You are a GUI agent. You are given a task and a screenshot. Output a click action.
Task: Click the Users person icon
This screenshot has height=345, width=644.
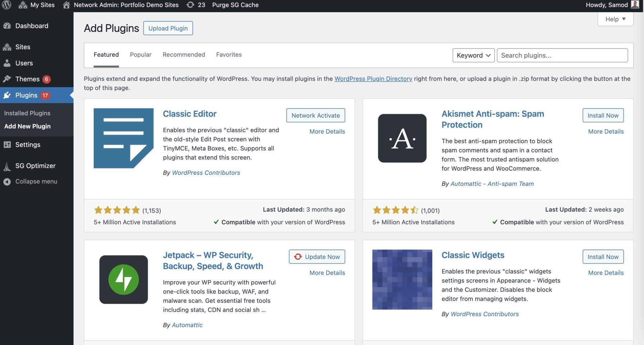pyautogui.click(x=7, y=63)
